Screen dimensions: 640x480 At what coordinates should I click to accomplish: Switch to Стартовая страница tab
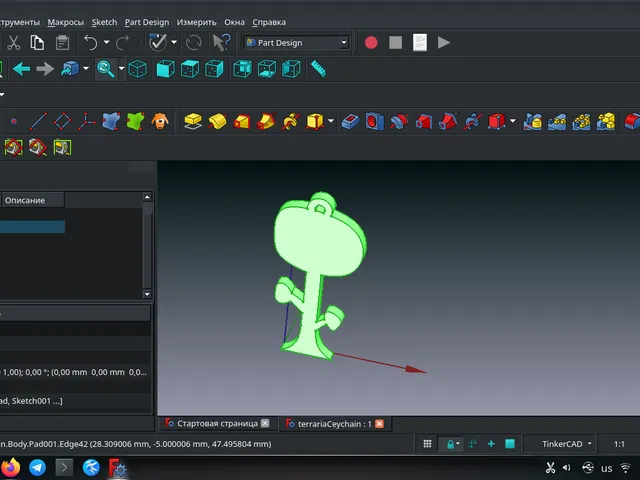point(217,423)
